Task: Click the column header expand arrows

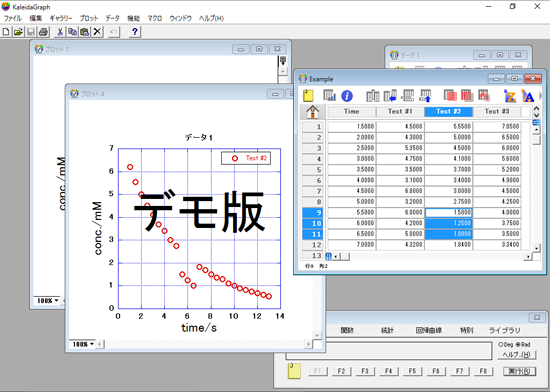Action: coord(536,112)
